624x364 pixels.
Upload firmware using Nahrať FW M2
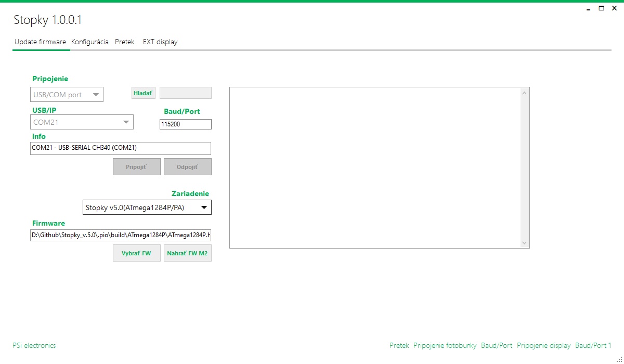pos(187,253)
